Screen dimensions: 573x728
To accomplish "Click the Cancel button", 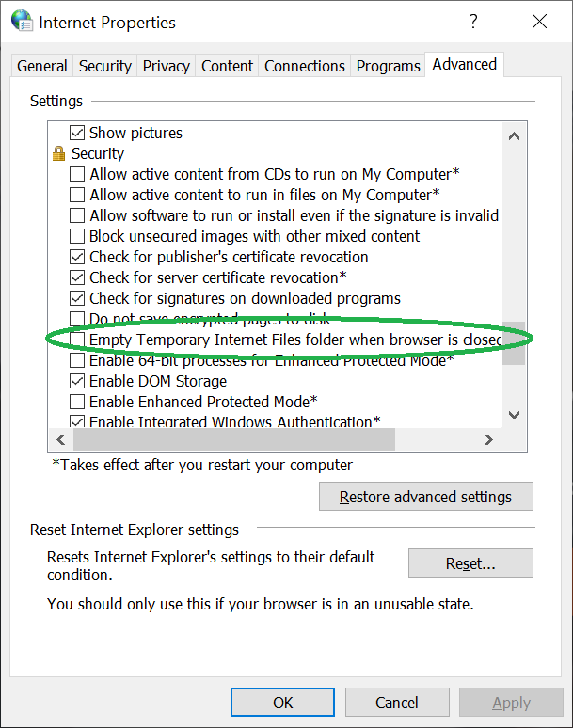I will 397,703.
